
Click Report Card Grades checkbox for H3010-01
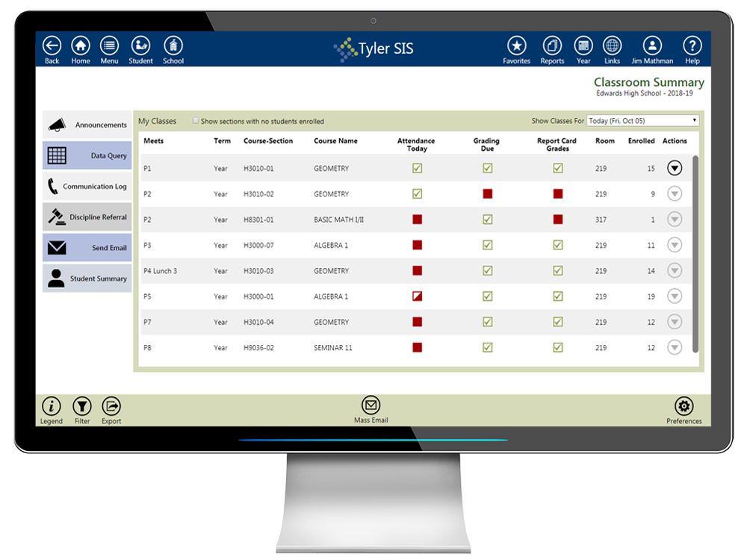tap(558, 168)
